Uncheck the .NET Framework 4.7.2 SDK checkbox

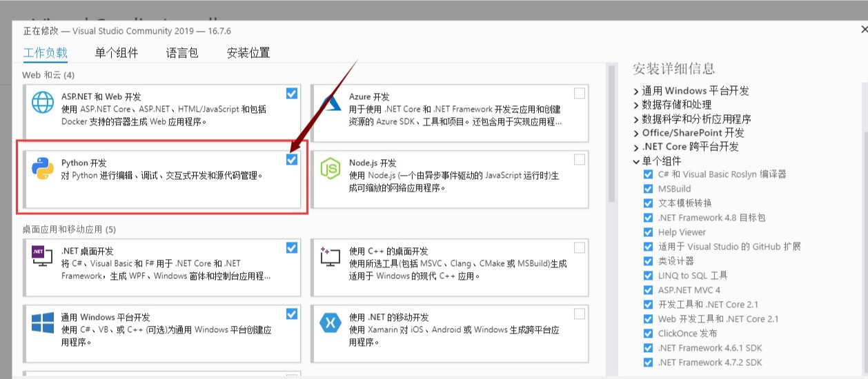point(648,362)
